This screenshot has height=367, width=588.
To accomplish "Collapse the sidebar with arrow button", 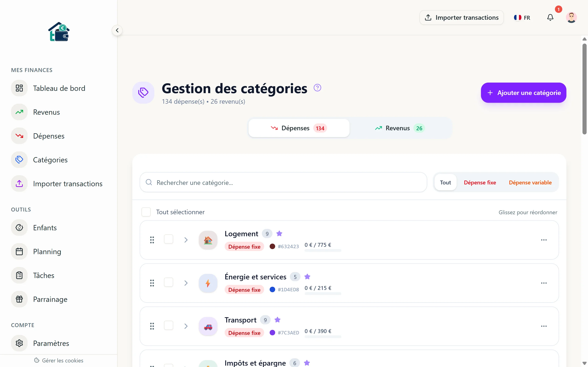I will point(117,30).
